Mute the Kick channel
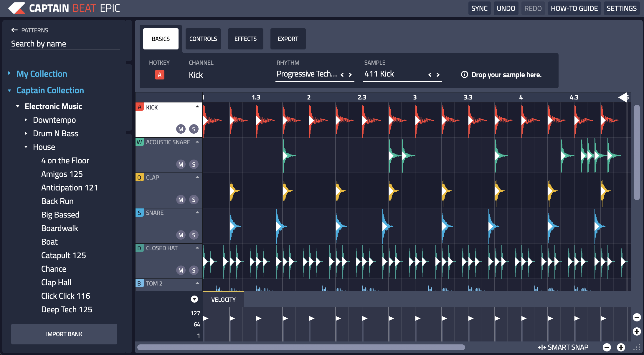This screenshot has width=644, height=355. tap(181, 129)
